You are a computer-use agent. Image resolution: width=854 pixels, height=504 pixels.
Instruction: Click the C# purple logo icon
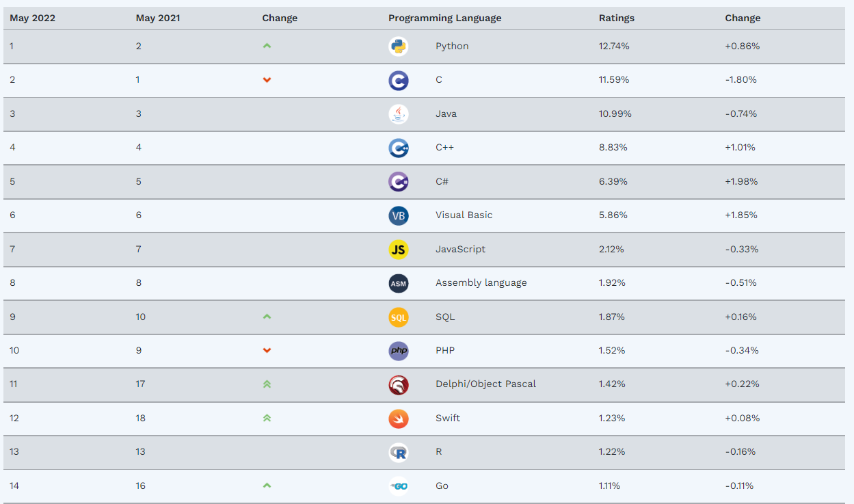point(398,182)
